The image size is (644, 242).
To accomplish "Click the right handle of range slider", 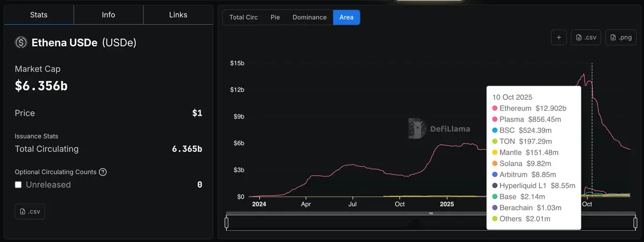I will tap(635, 223).
